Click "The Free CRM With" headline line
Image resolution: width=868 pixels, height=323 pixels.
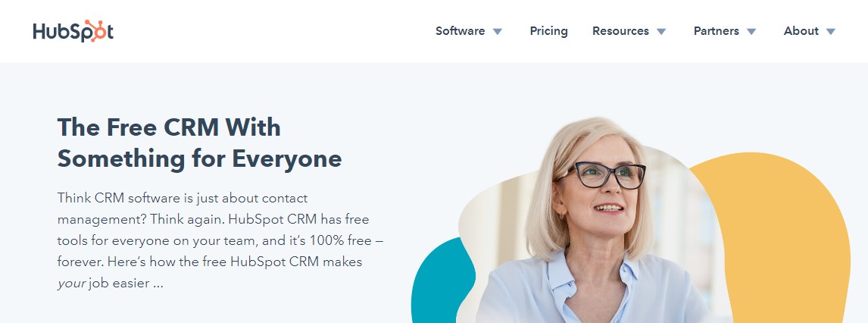click(169, 127)
